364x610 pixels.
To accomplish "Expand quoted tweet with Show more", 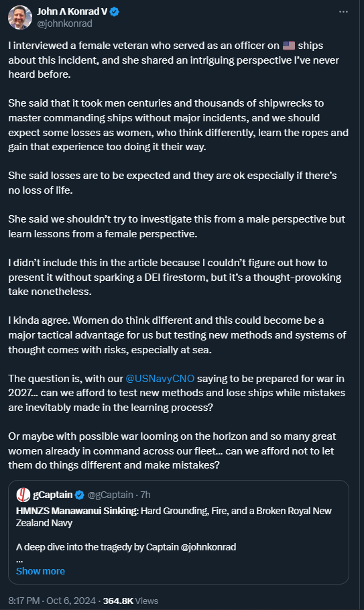I will 40,571.
